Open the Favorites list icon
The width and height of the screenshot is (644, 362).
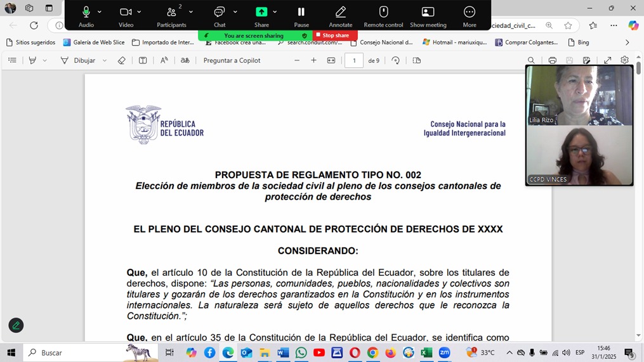coord(593,25)
